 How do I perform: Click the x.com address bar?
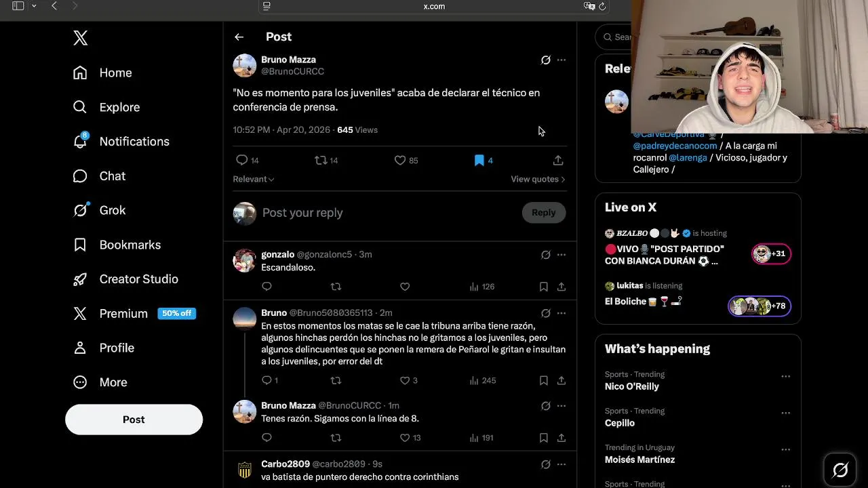434,6
